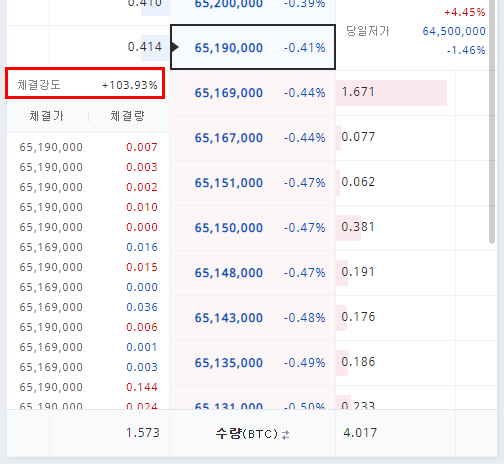Viewport: 504px width, 464px height.
Task: Click the black current-price arrow marker
Action: click(175, 47)
